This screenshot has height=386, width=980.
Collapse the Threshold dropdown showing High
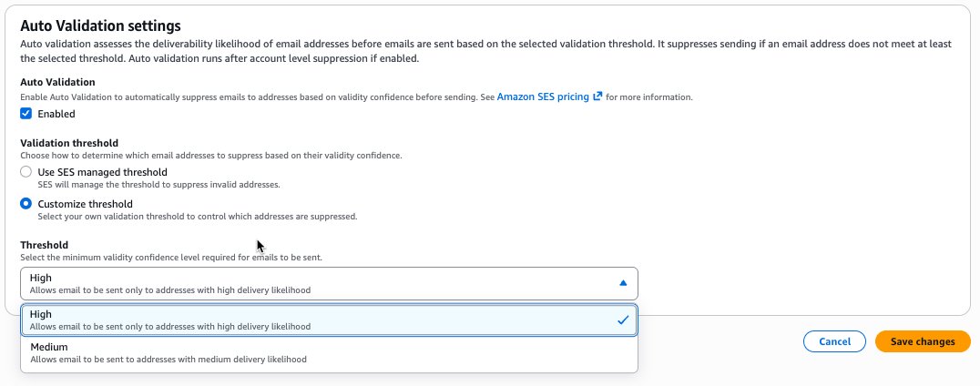[x=328, y=283]
